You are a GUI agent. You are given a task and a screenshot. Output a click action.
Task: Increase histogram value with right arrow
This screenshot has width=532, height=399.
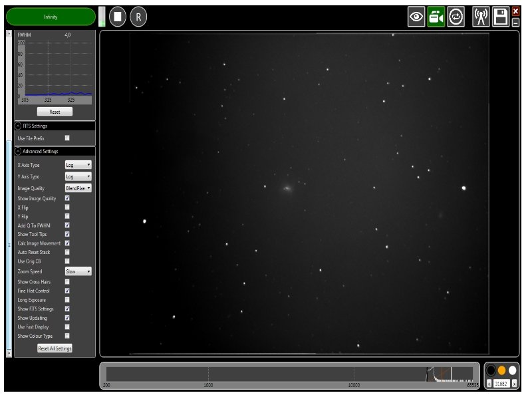514,384
